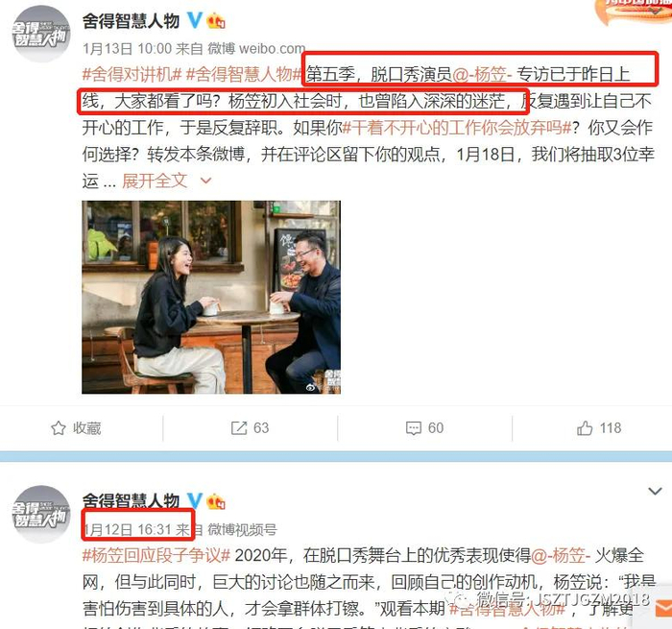Click the star favorite icon beside 收藏
Viewport: 672px width, 629px height.
click(x=59, y=428)
